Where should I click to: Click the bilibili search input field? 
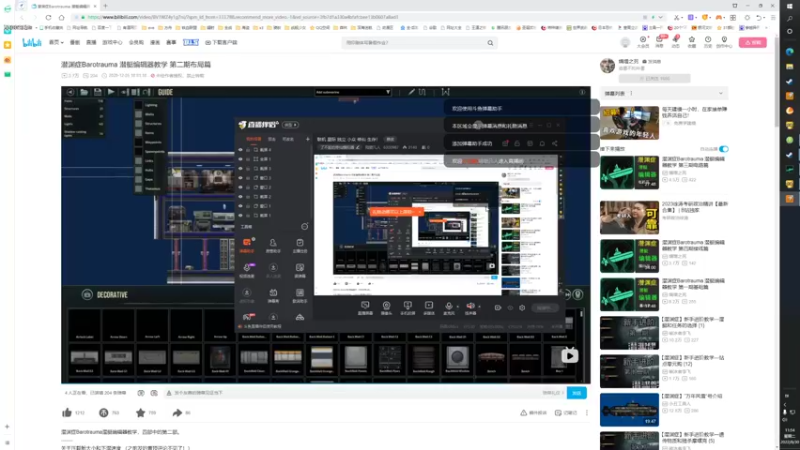[414, 43]
